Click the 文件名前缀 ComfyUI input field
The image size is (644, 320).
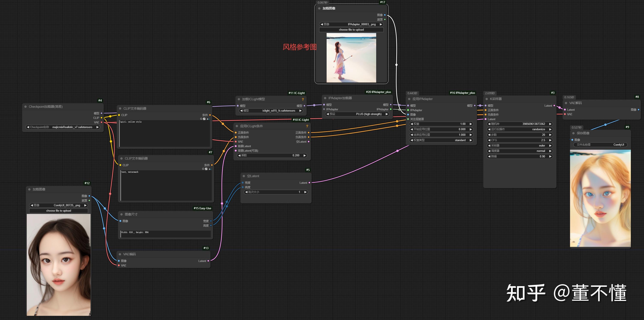(x=600, y=145)
